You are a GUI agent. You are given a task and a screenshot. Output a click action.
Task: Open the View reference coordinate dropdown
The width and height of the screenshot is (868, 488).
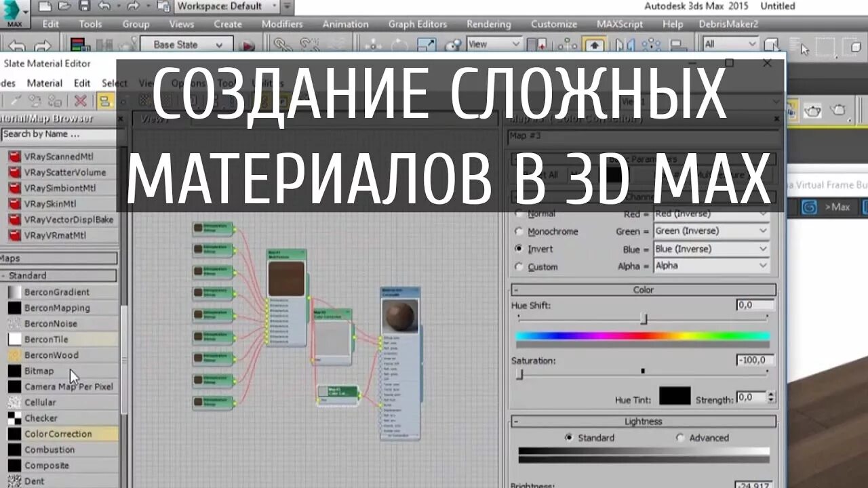(494, 44)
